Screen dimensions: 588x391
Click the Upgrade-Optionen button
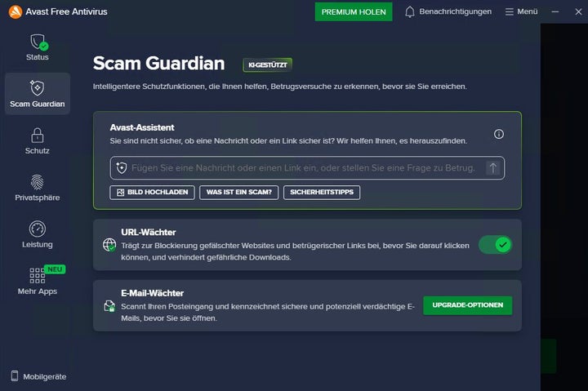pos(467,305)
